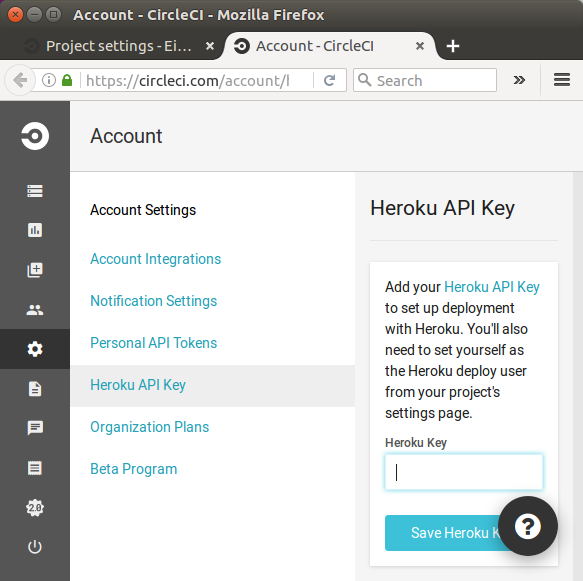Open the Changelog list icon in sidebar
The height and width of the screenshot is (581, 583).
35,468
